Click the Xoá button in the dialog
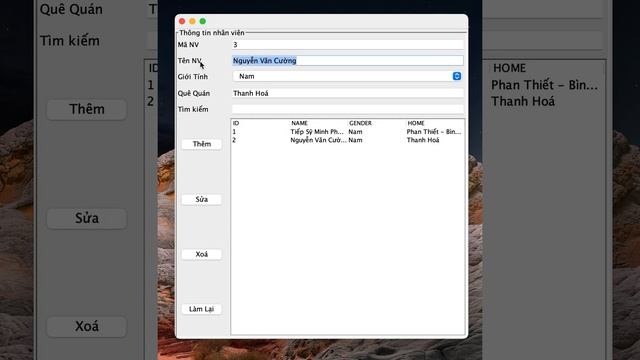 (202, 254)
